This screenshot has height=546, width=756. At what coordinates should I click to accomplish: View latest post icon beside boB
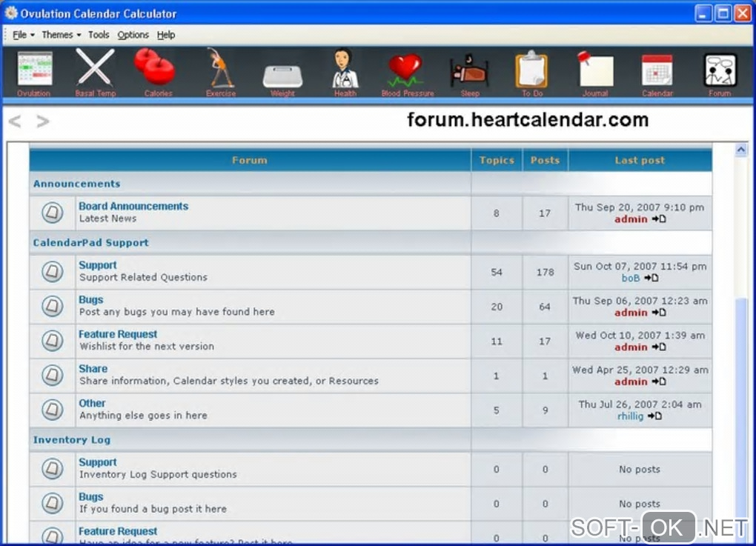click(x=651, y=278)
